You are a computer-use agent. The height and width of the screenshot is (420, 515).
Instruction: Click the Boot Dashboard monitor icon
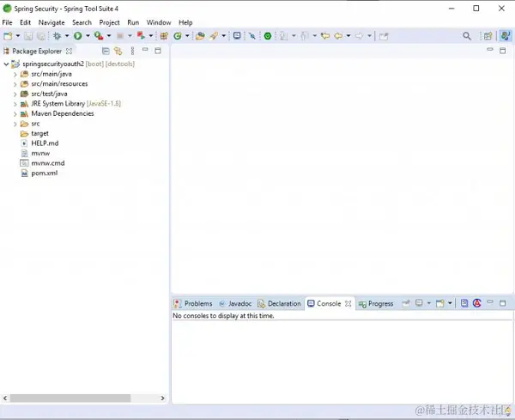(237, 36)
